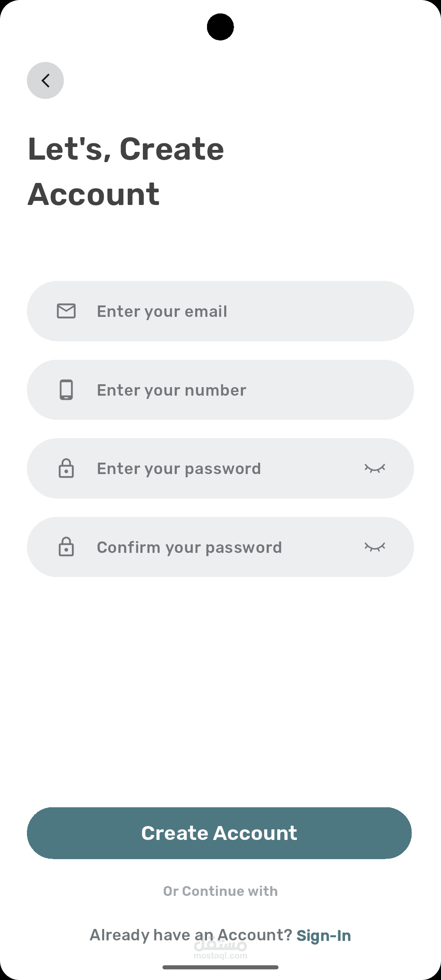The height and width of the screenshot is (980, 441).
Task: Select the Enter your password input
Action: click(212, 468)
